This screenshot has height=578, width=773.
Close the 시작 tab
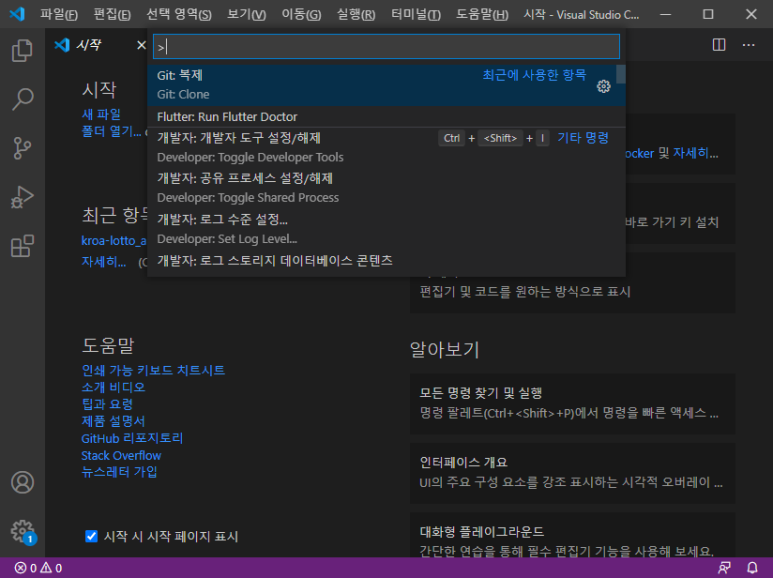[x=141, y=45]
